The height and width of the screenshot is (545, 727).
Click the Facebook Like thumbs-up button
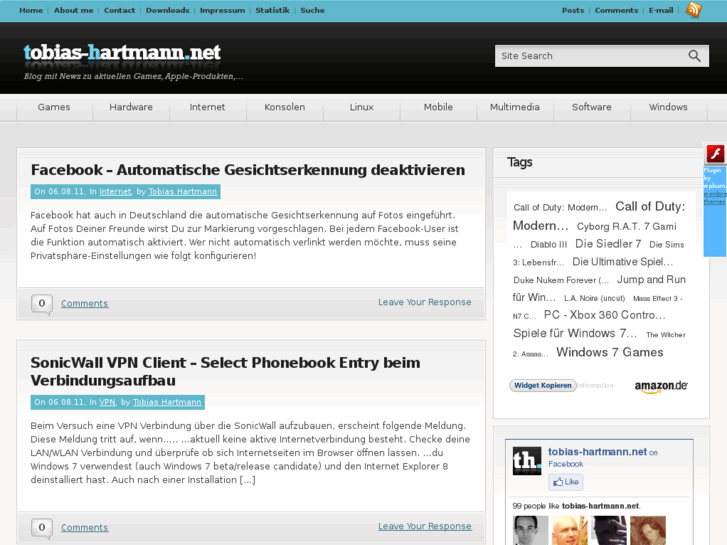[566, 482]
